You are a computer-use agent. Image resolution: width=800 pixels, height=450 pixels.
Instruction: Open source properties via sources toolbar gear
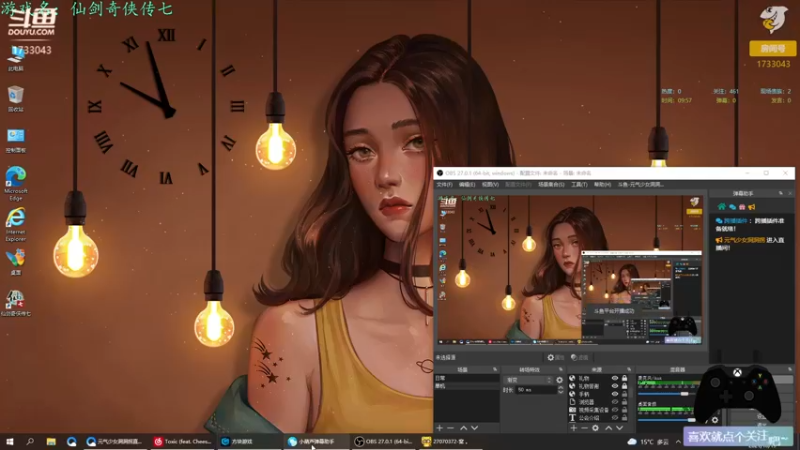pos(595,428)
